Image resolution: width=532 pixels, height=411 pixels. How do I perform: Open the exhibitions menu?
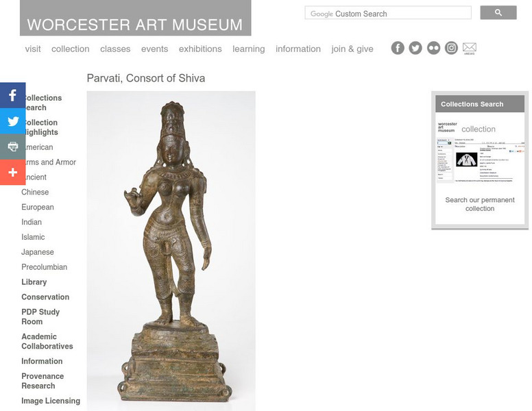(200, 49)
